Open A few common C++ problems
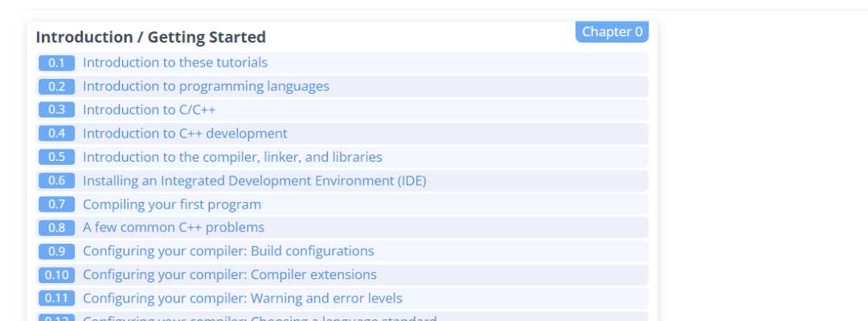The image size is (868, 321). 174,228
